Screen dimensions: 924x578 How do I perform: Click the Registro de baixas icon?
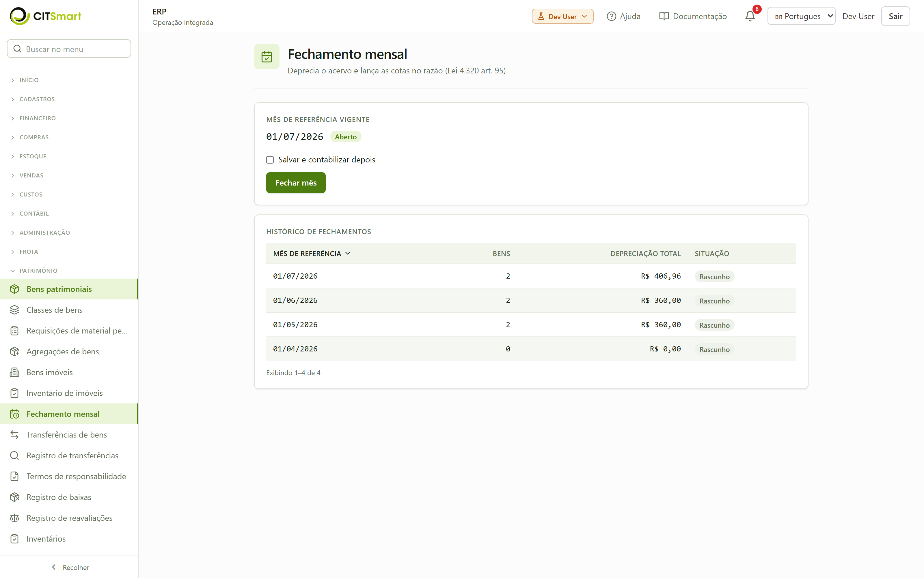tap(14, 497)
